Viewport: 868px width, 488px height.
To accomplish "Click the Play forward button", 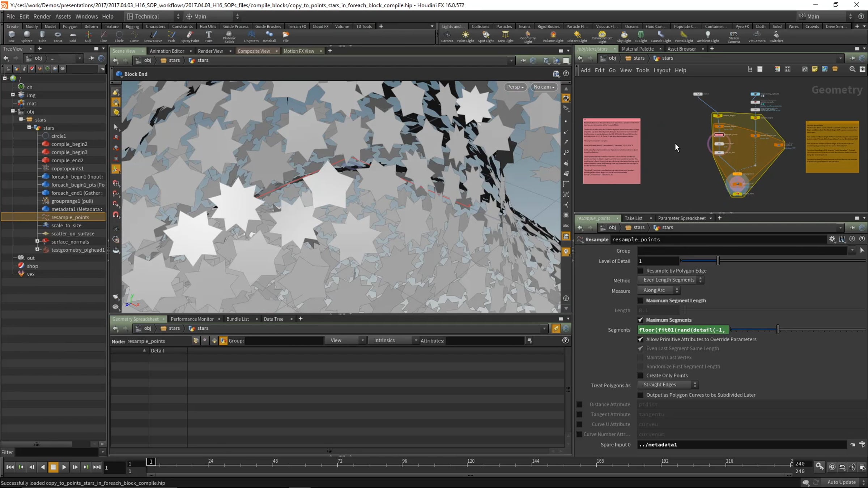I will click(x=64, y=467).
